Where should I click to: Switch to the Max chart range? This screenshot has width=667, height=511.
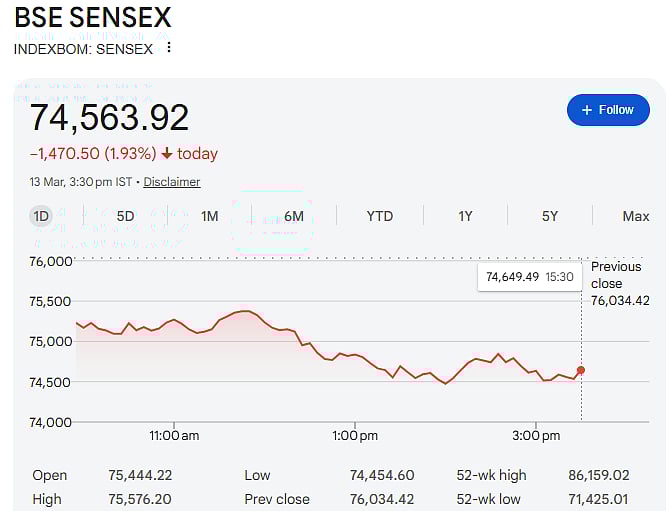coord(635,216)
